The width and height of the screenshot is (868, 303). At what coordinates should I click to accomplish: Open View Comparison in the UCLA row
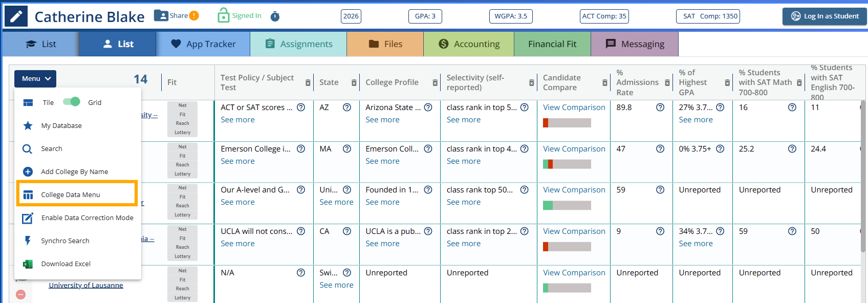tap(574, 231)
